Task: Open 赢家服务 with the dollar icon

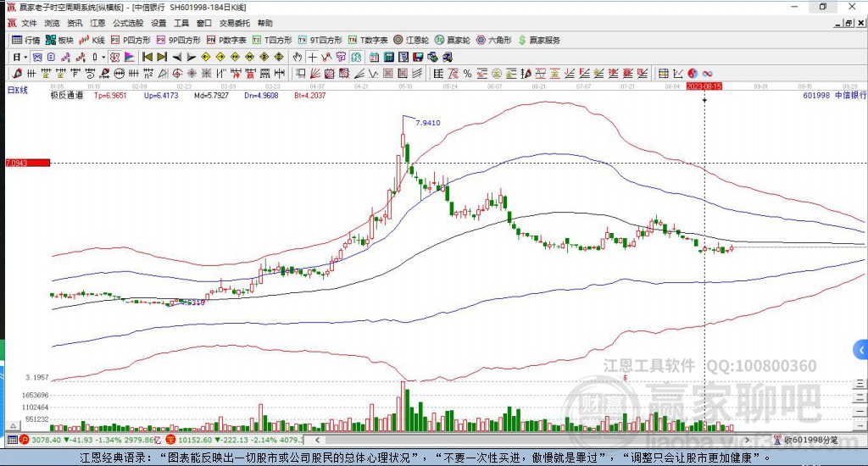Action: [x=538, y=40]
